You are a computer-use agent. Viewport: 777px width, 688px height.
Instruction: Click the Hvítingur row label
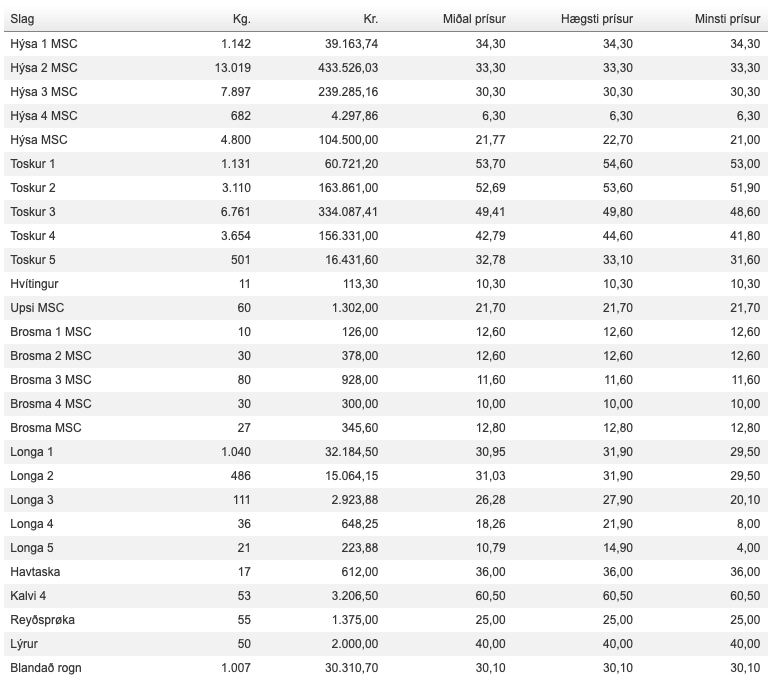pyautogui.click(x=34, y=284)
